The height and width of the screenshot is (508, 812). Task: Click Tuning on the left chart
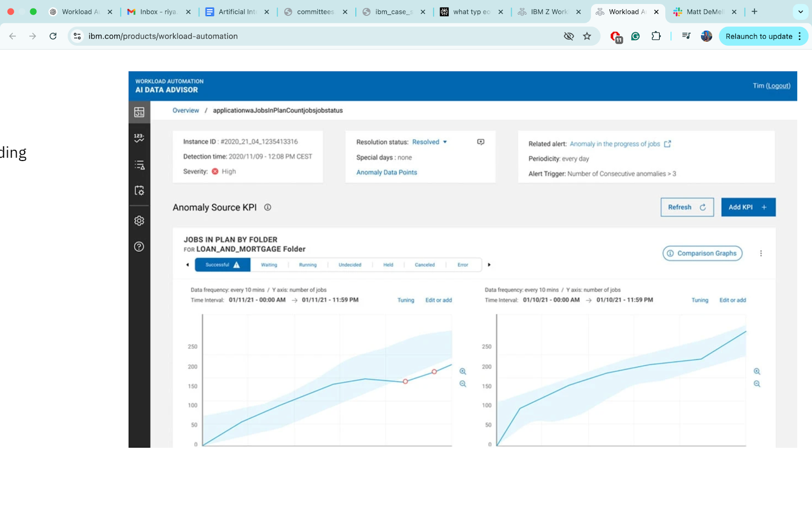[405, 300]
